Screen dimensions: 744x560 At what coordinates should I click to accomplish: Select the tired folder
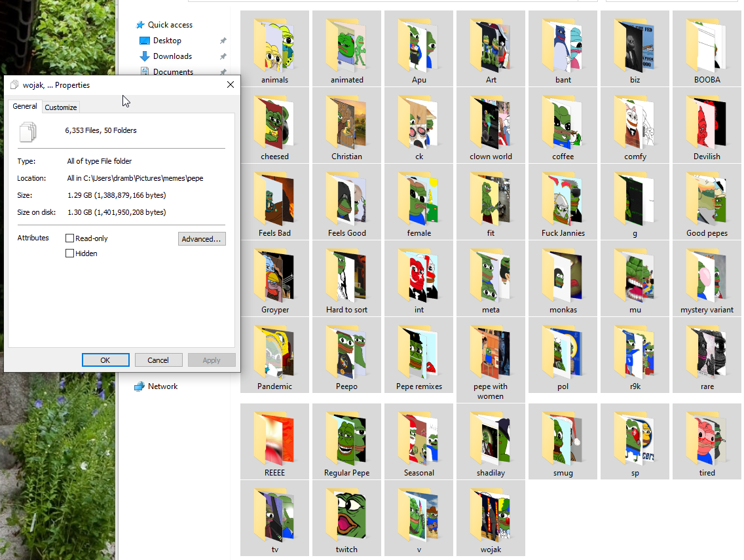point(707,441)
